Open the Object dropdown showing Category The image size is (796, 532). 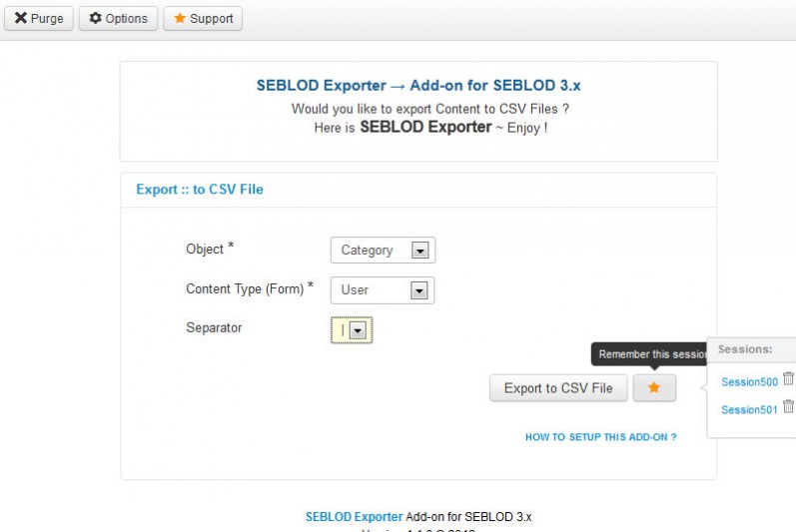(x=383, y=250)
